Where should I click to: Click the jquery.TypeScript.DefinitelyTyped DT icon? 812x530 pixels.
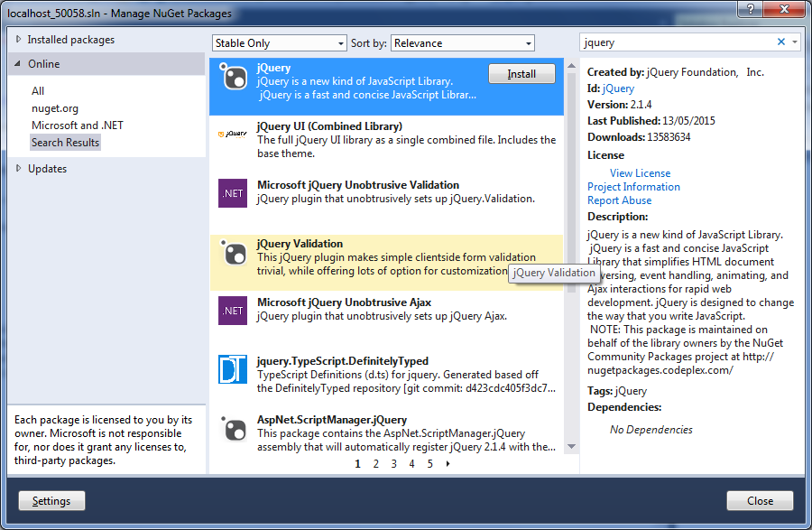(233, 369)
